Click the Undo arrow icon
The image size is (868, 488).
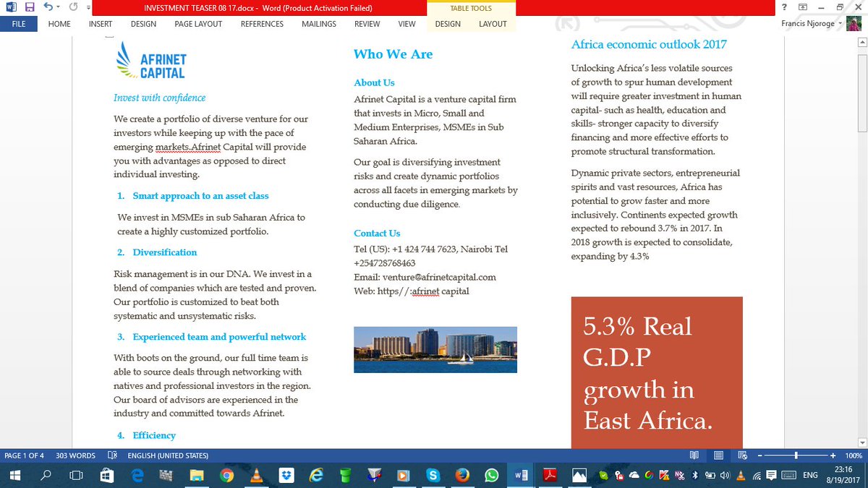click(48, 8)
